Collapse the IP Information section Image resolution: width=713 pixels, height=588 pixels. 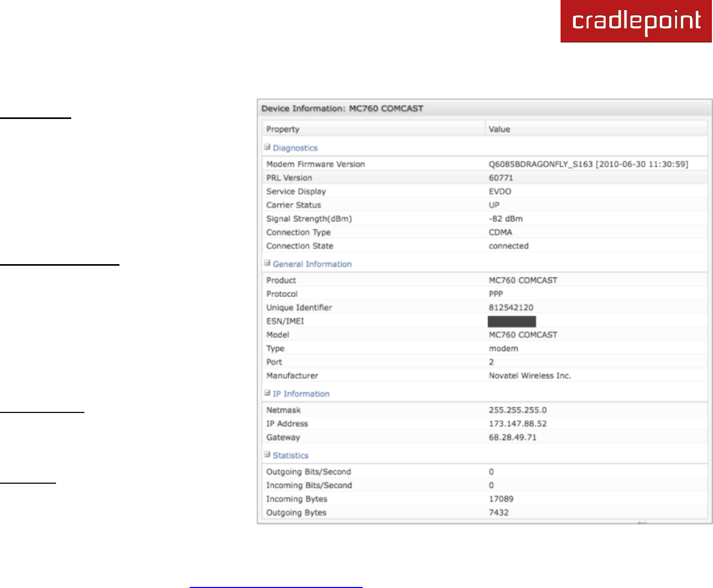[267, 393]
